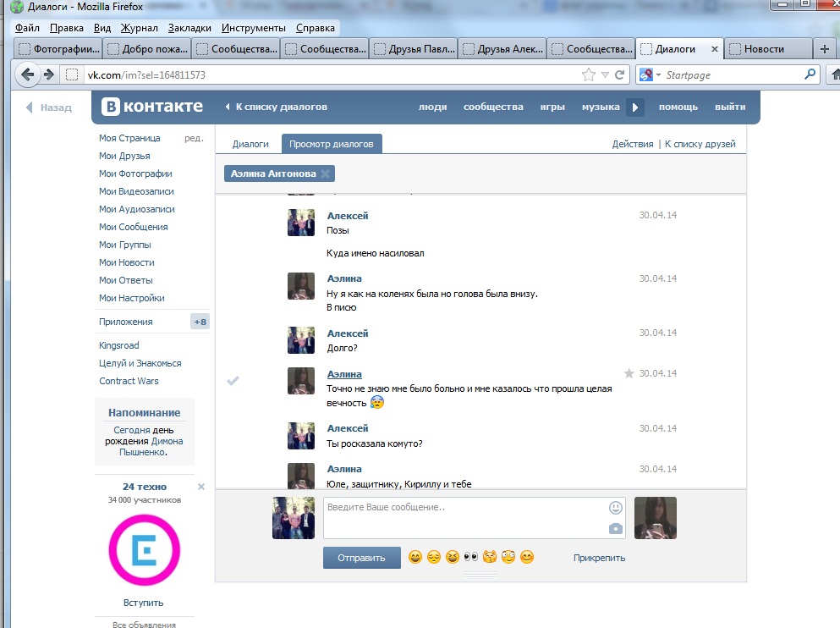Select the Просмотр диалогов tab

[x=332, y=144]
